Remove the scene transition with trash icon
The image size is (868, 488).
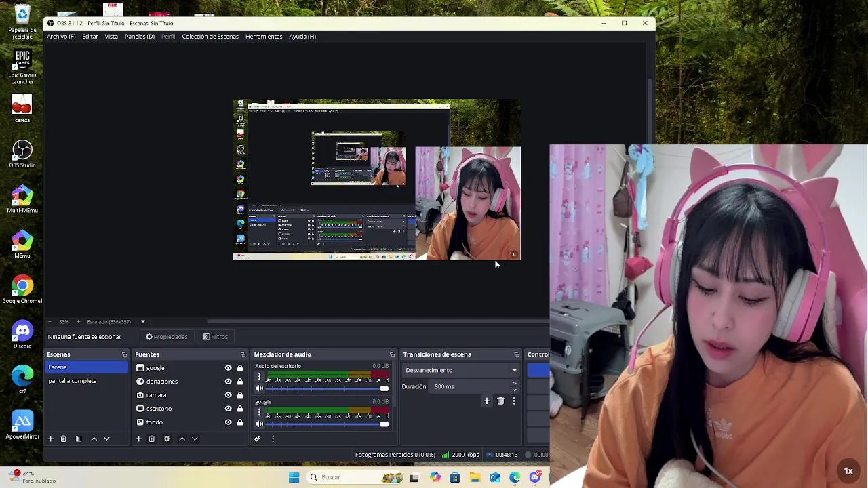point(500,401)
